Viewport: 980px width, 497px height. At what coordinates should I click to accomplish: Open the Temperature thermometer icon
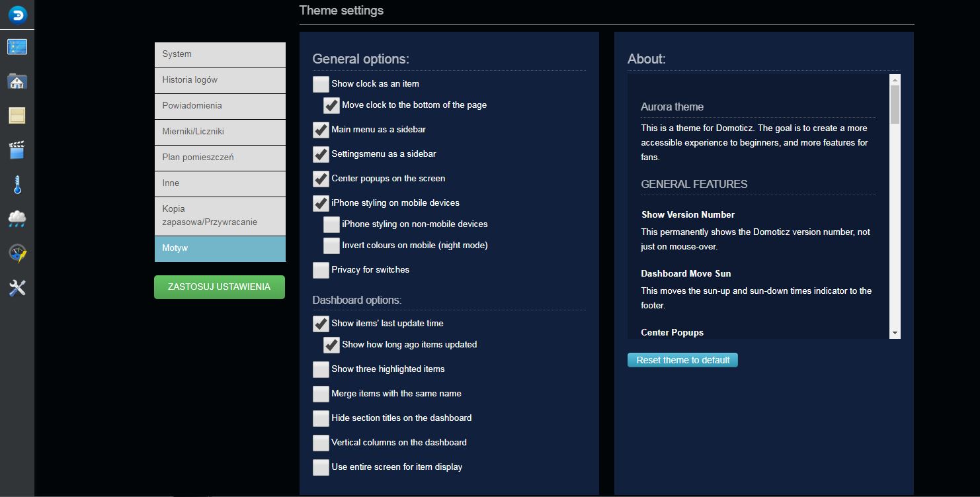point(17,185)
